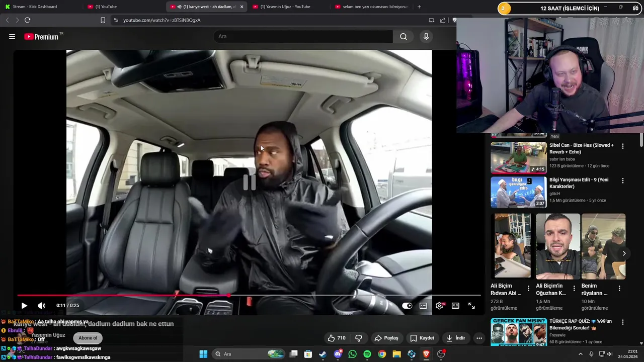This screenshot has width=644, height=362.
Task: Open options for TÜRKÇE RAP QUİZ video
Action: click(622, 322)
